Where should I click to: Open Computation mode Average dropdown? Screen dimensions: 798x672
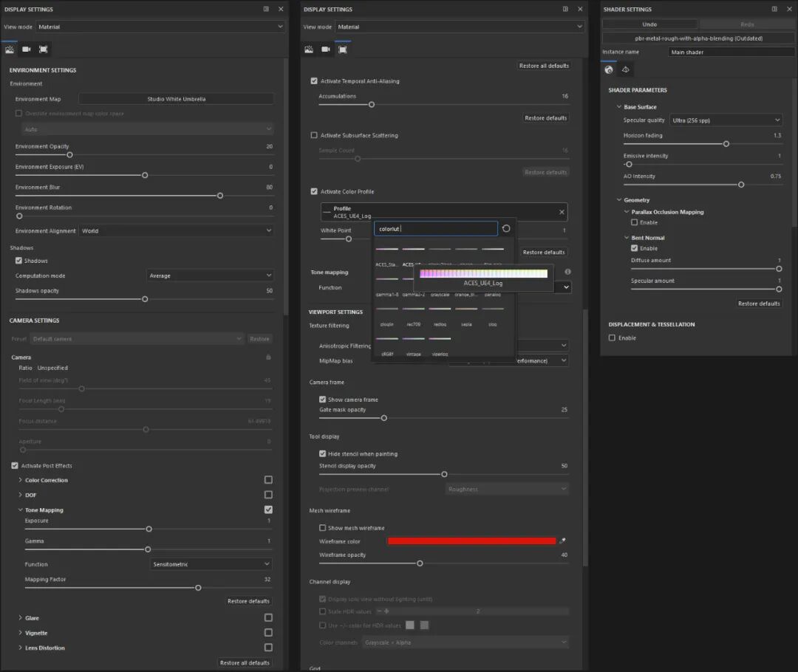(x=210, y=275)
